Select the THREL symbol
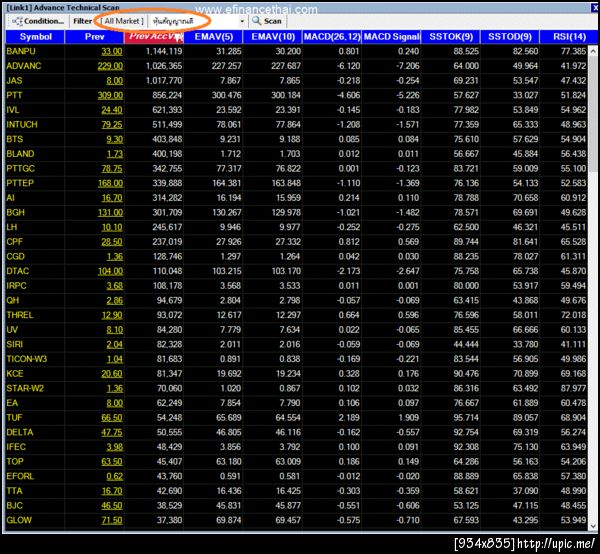Viewport: 600px width, 554px height. click(x=20, y=315)
